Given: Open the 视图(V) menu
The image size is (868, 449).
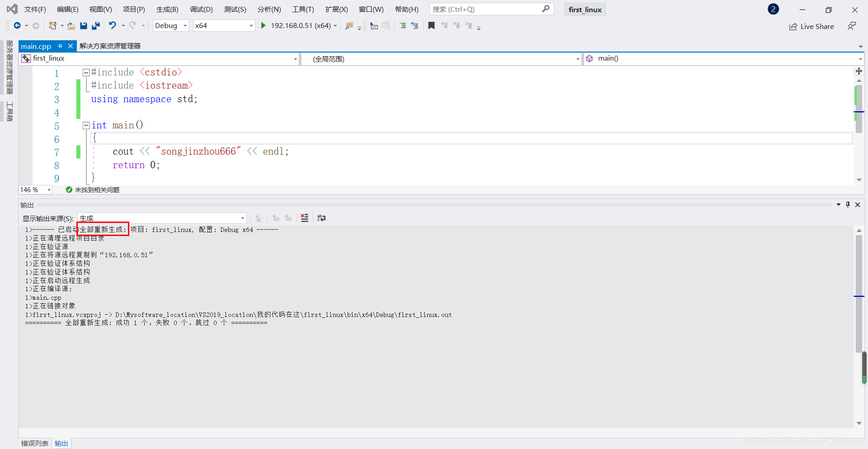Looking at the screenshot, I should point(100,9).
